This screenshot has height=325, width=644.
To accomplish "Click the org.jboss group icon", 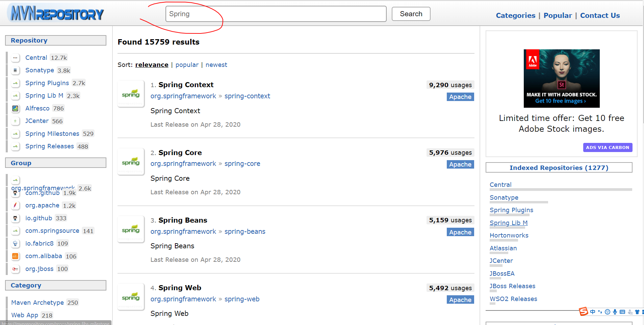I will [15, 269].
